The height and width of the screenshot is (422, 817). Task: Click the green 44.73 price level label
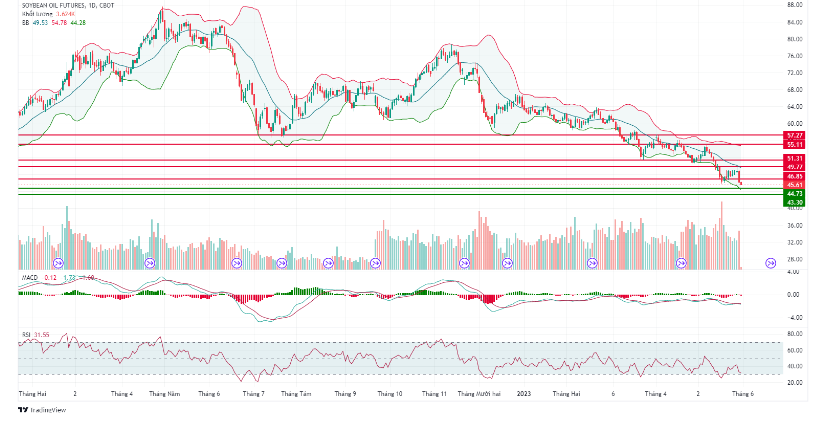tap(795, 194)
